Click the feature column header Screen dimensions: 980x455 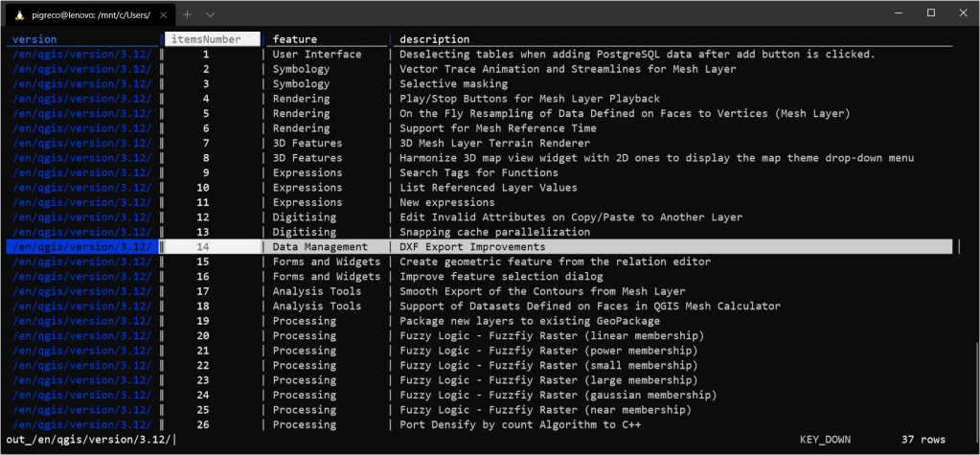pos(295,39)
